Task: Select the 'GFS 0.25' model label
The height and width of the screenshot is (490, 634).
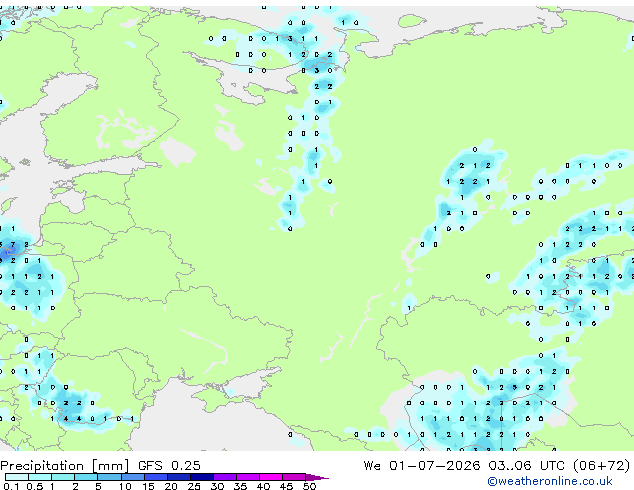Action: point(169,465)
